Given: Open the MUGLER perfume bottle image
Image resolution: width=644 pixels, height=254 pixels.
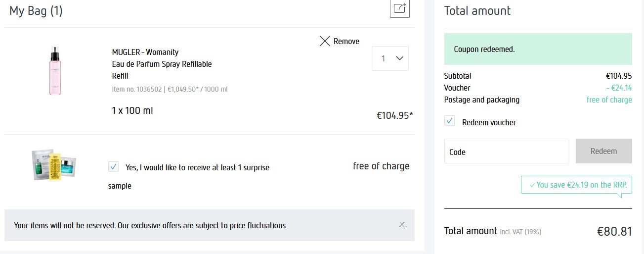Looking at the screenshot, I should (x=54, y=70).
